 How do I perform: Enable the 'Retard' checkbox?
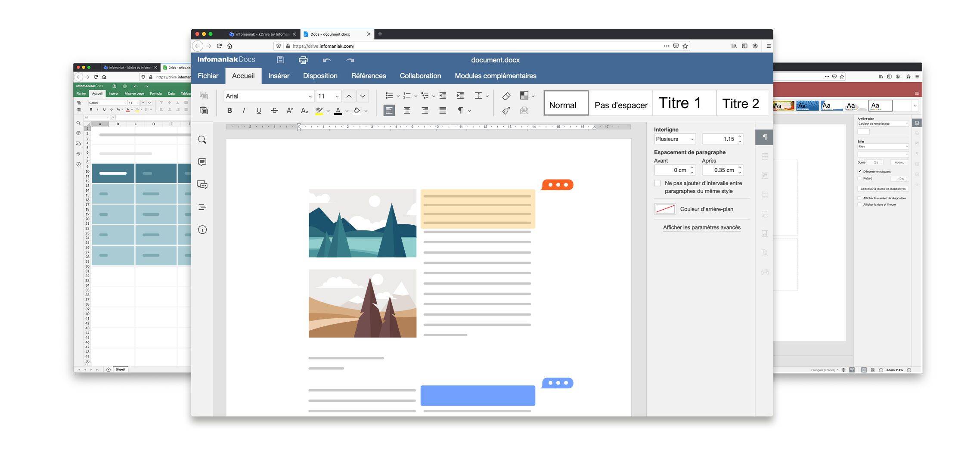(859, 178)
